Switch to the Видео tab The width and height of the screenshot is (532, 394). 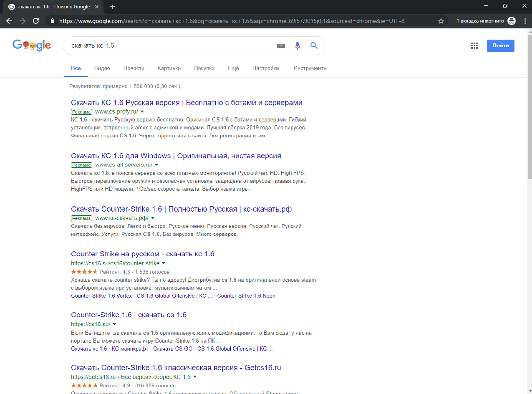coord(102,68)
